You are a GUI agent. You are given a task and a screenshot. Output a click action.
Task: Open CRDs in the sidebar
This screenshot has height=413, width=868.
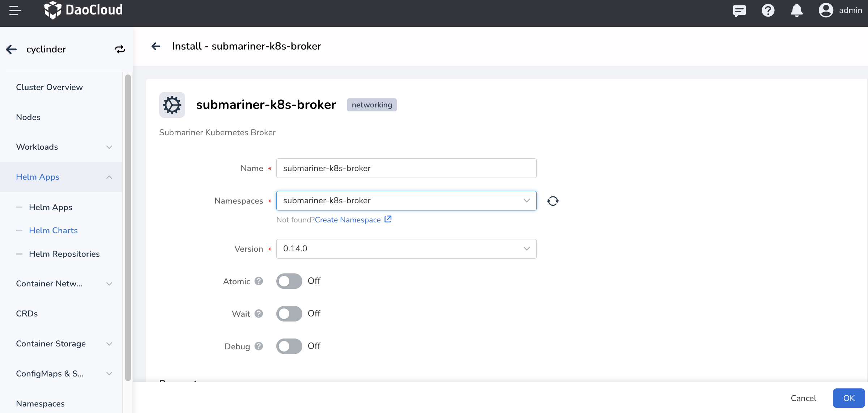(27, 314)
